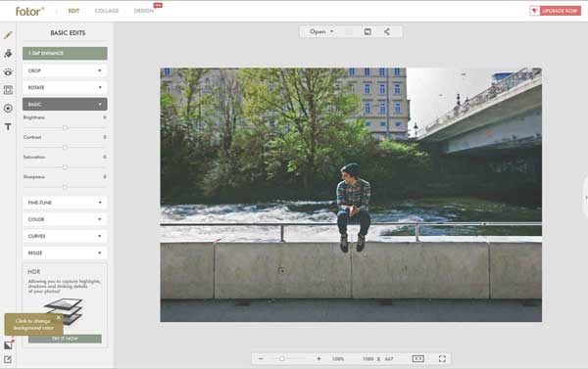
Task: Click the 1:1 original size icon
Action: [x=418, y=359]
